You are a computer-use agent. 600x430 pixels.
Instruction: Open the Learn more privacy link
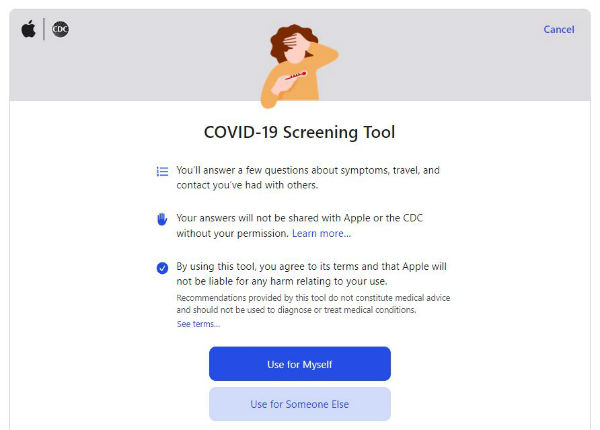point(321,233)
